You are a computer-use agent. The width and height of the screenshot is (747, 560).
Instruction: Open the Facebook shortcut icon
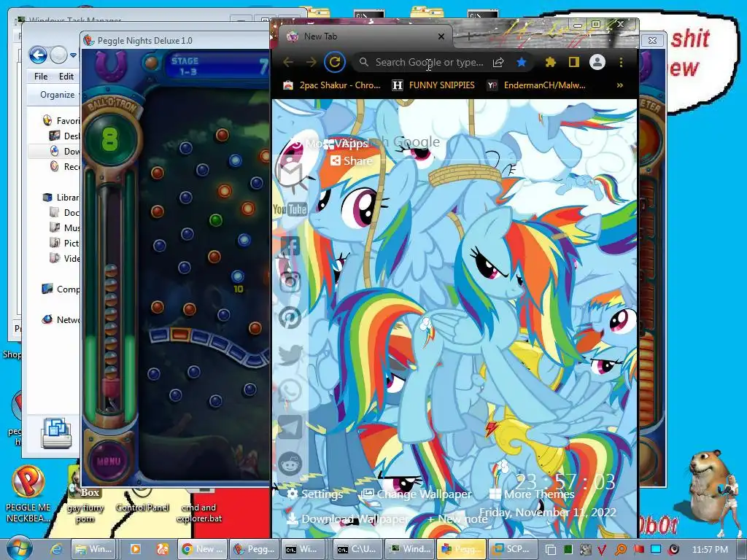[x=290, y=246]
